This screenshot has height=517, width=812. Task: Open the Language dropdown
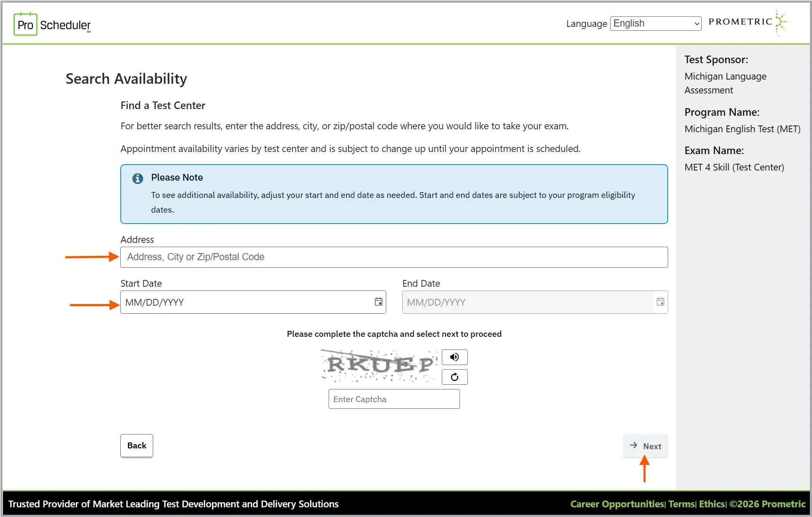(655, 24)
